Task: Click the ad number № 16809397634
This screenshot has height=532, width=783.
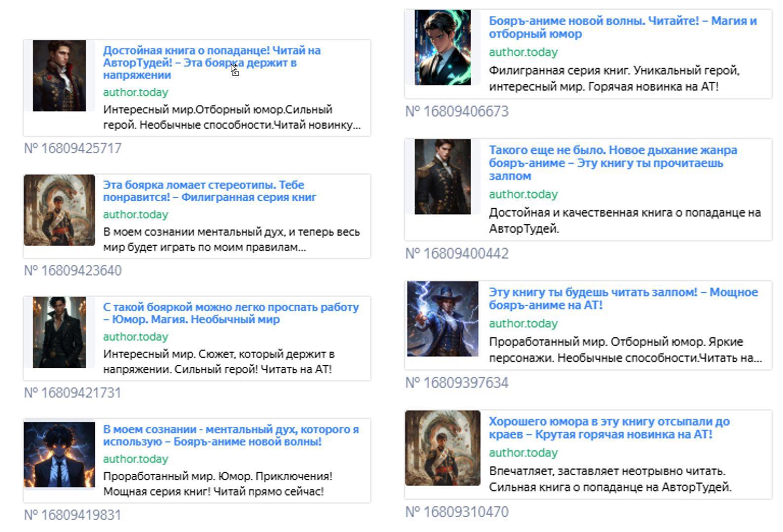Action: pyautogui.click(x=457, y=383)
